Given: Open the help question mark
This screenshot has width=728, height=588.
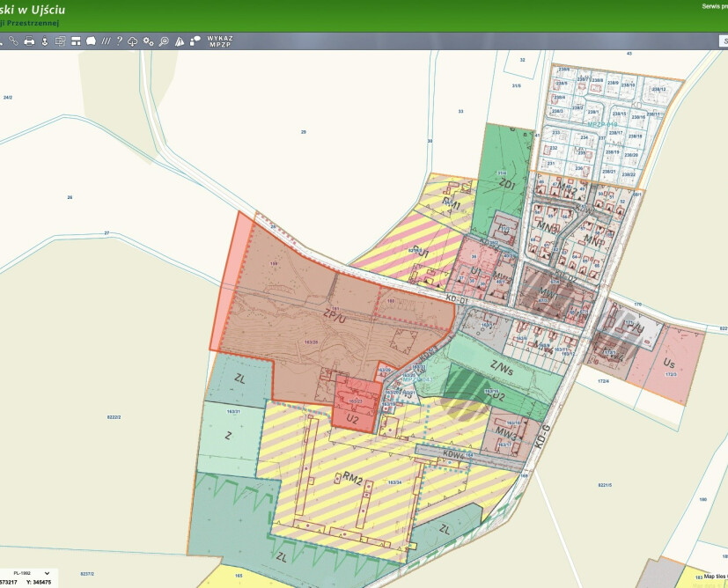Looking at the screenshot, I should click(120, 41).
